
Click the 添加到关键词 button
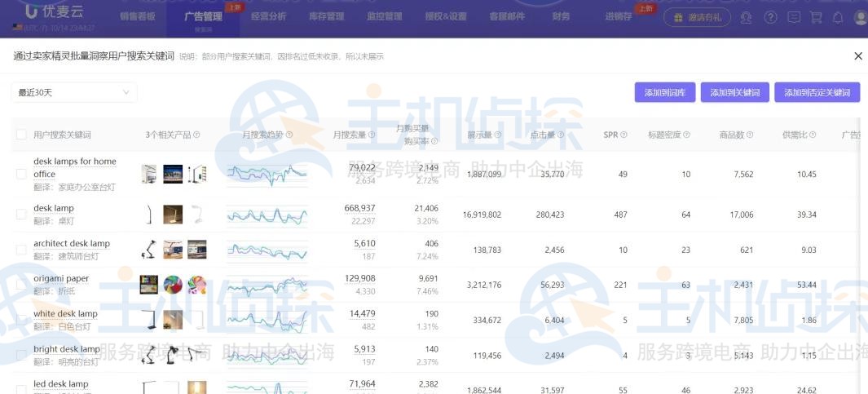coord(735,92)
